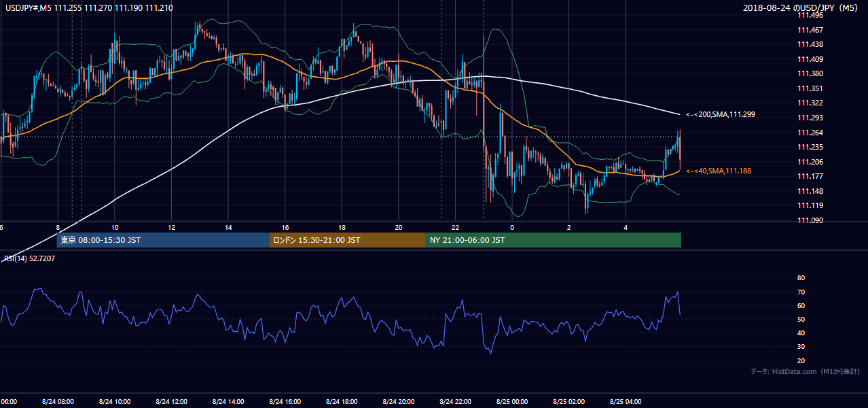Click price axis value 111.438

(x=811, y=44)
